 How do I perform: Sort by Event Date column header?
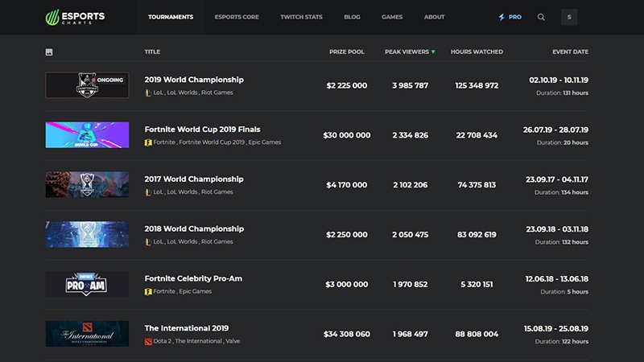coord(570,52)
